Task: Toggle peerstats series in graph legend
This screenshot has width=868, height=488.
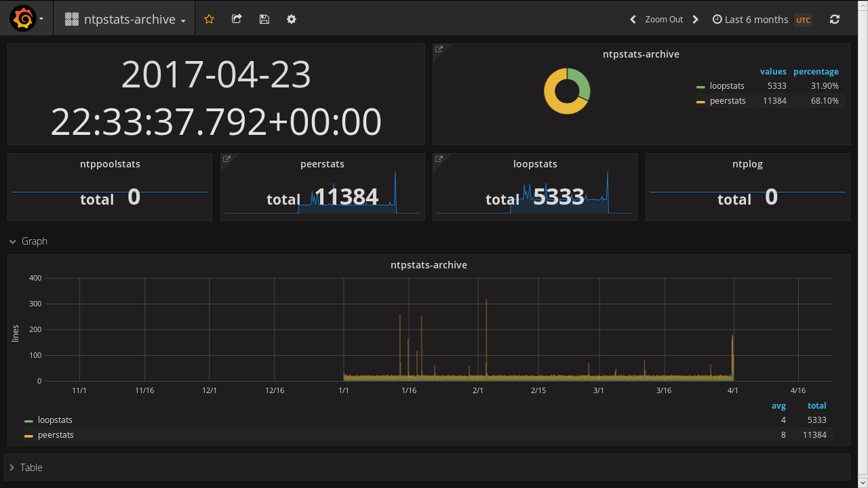Action: (56, 435)
